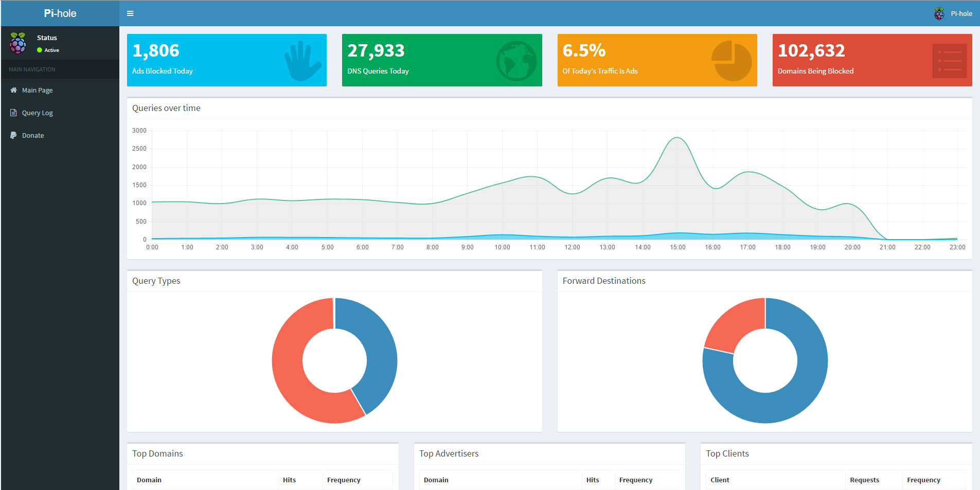Viewport: 980px width, 490px height.
Task: Click the home icon beside Main Page
Action: pos(13,90)
